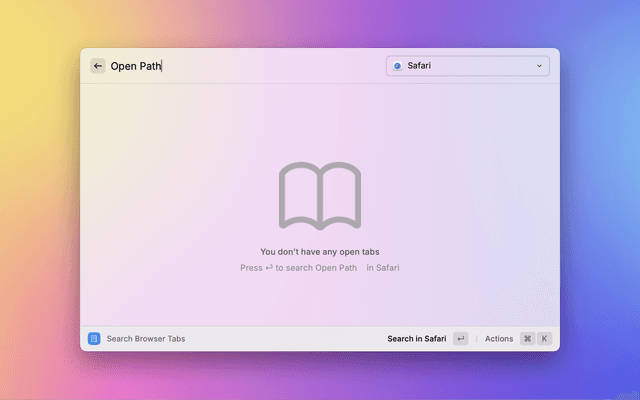Click the "You don't have any open tabs" message
Screen dimensions: 640x400
(320, 252)
